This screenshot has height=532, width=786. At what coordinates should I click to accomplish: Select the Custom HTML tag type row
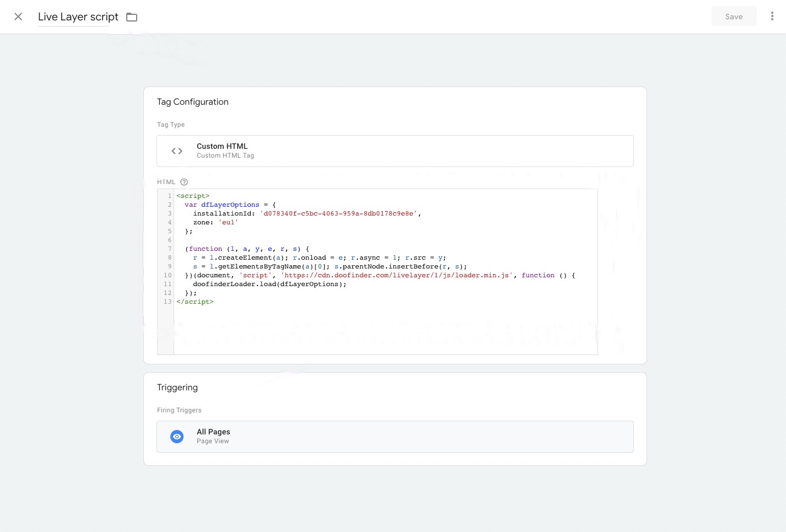point(395,151)
